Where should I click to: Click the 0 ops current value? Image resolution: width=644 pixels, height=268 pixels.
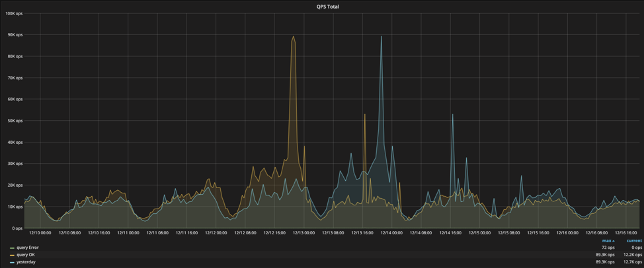(x=637, y=248)
